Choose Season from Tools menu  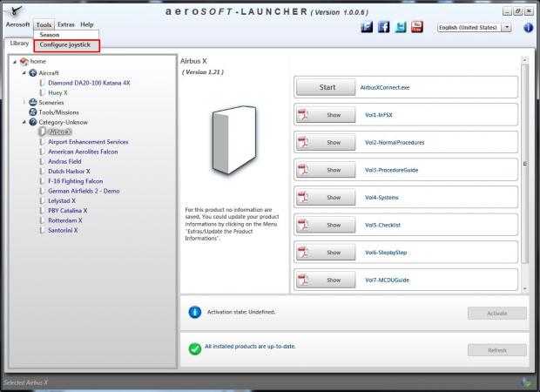(66, 35)
